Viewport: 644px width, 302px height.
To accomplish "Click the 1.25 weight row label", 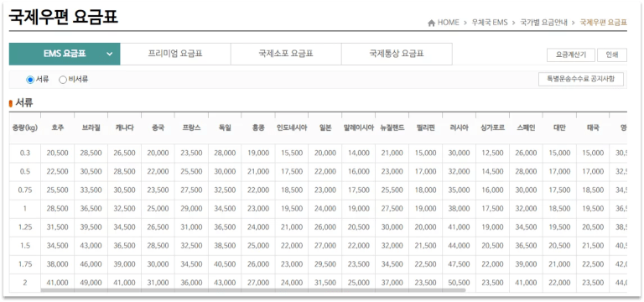I will 24,226.
